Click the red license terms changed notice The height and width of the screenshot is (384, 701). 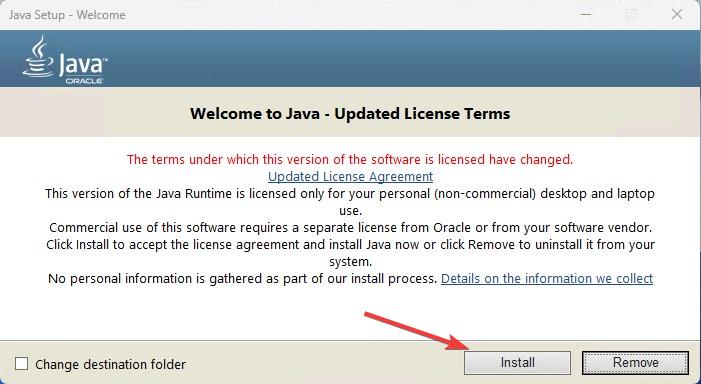(x=350, y=160)
